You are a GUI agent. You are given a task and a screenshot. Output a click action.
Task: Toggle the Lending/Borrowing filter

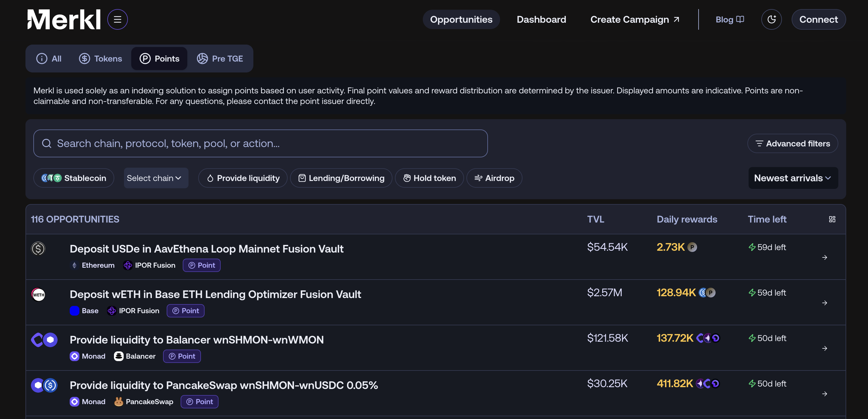341,178
